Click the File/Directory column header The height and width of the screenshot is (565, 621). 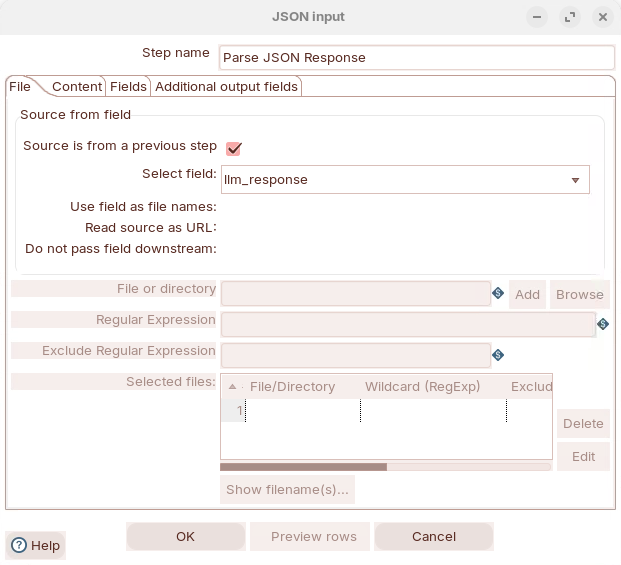coord(292,387)
